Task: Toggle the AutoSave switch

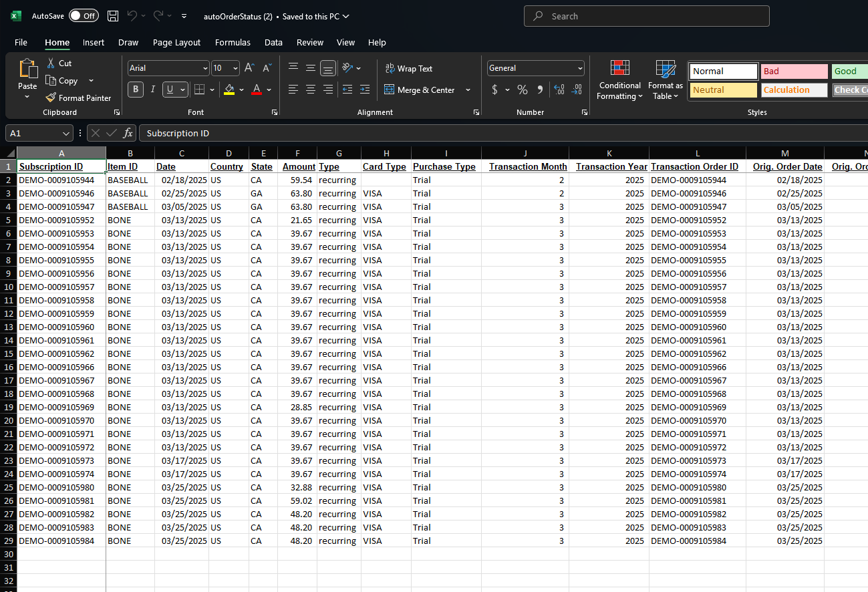Action: click(84, 16)
